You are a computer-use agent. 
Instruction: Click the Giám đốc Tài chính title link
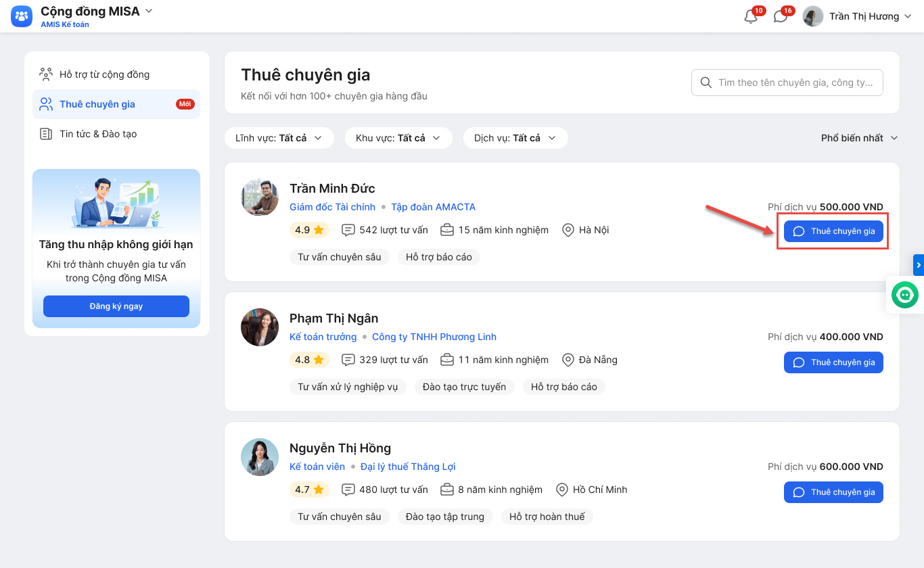tap(332, 207)
